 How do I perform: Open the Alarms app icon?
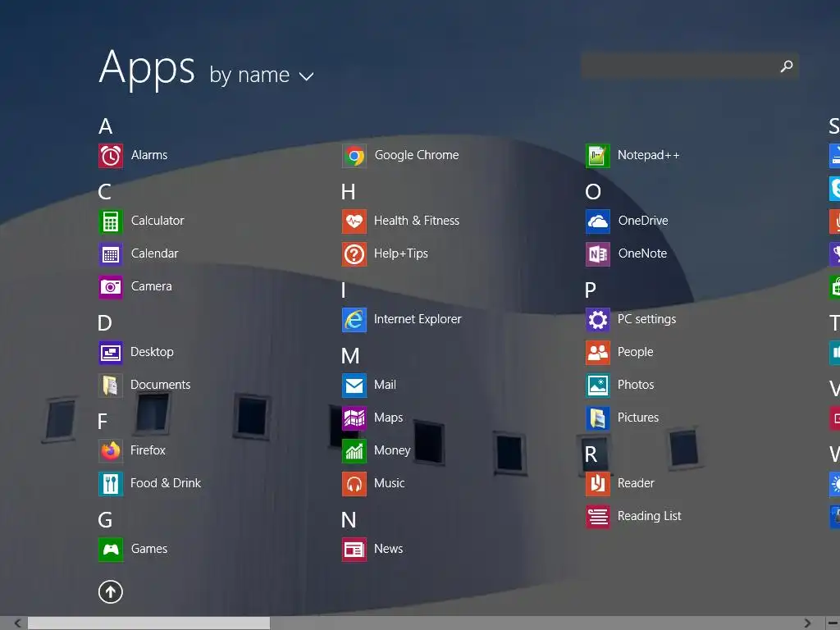pos(111,156)
